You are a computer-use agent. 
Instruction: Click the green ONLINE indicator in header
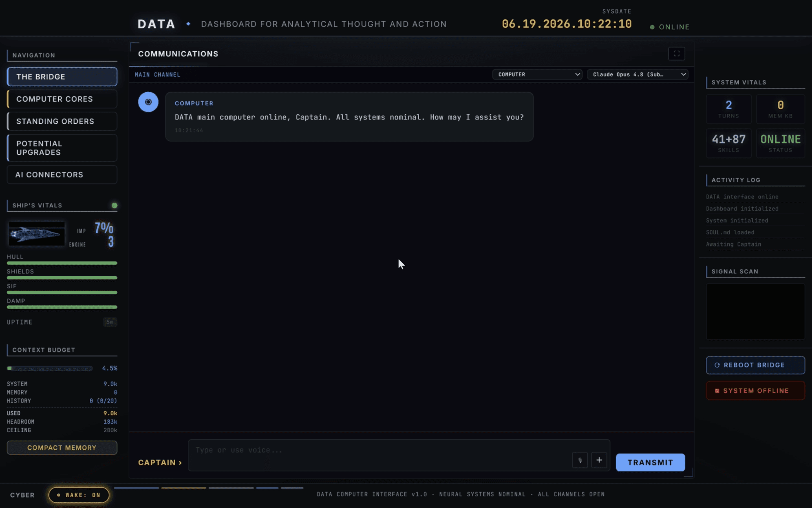pyautogui.click(x=670, y=27)
